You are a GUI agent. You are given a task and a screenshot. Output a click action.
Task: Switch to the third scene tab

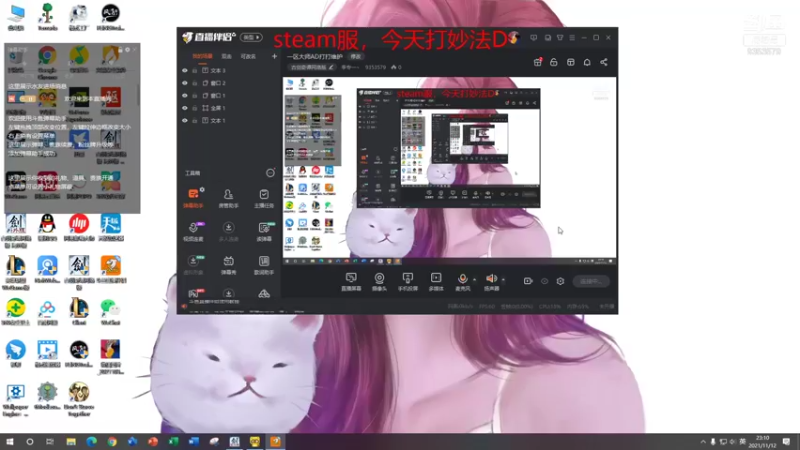click(248, 56)
